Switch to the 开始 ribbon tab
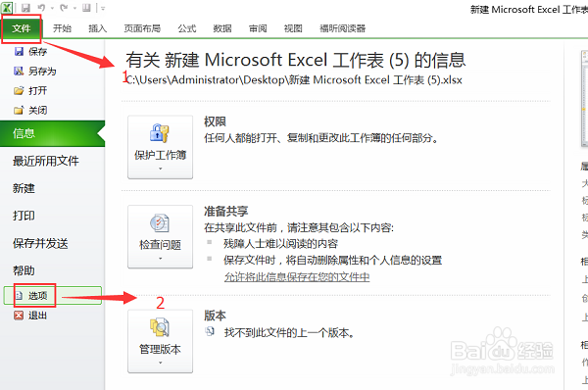 62,28
